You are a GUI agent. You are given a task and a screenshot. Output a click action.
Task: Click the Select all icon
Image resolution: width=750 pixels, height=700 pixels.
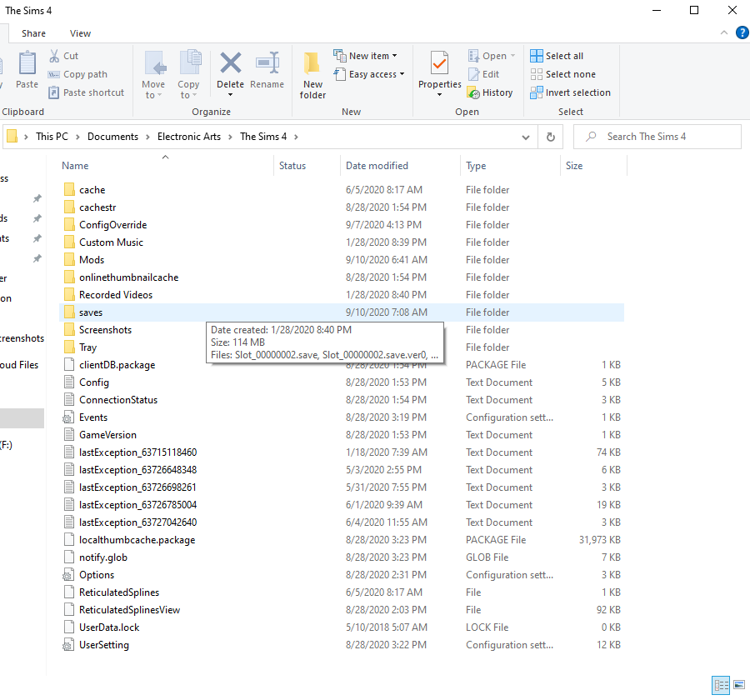coord(536,56)
